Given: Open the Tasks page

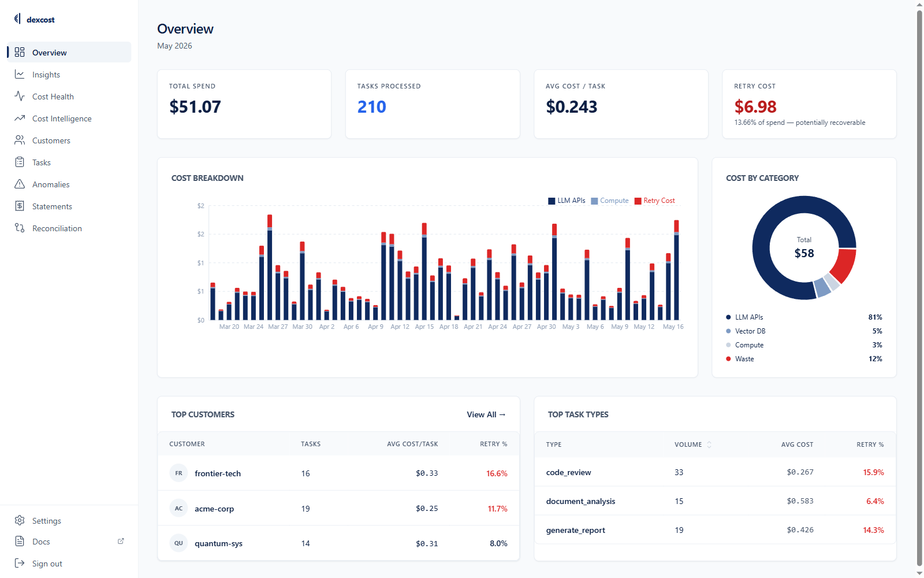Looking at the screenshot, I should pos(69,162).
